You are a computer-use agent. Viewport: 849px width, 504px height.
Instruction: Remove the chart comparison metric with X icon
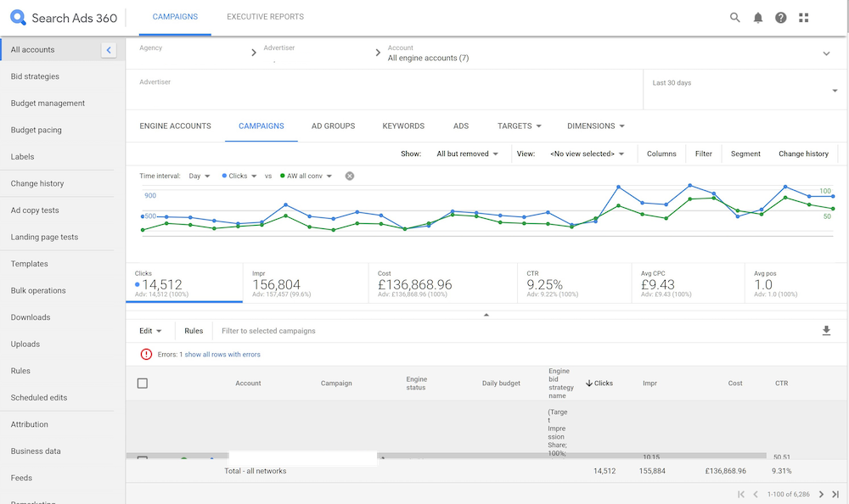click(350, 176)
